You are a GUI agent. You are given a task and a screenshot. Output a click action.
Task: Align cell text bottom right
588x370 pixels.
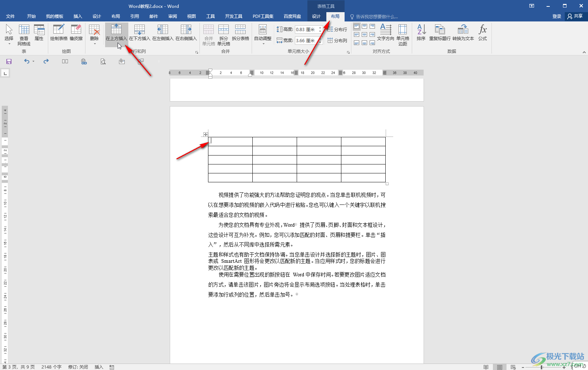[x=372, y=43]
